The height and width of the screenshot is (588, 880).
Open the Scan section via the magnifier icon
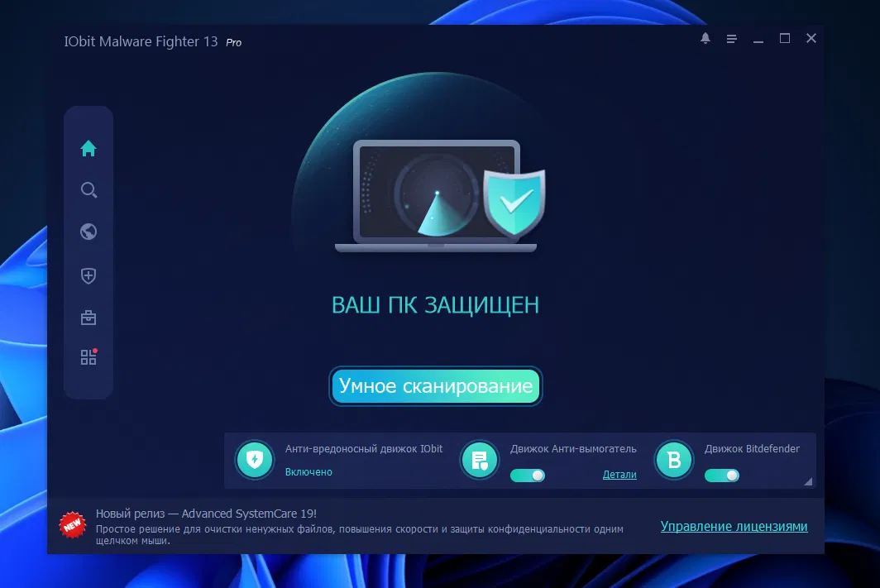[x=88, y=189]
